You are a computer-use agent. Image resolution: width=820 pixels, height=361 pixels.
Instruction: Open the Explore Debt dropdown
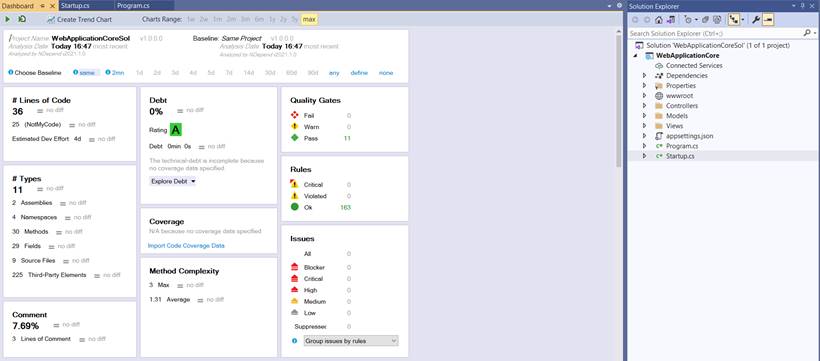pyautogui.click(x=173, y=182)
